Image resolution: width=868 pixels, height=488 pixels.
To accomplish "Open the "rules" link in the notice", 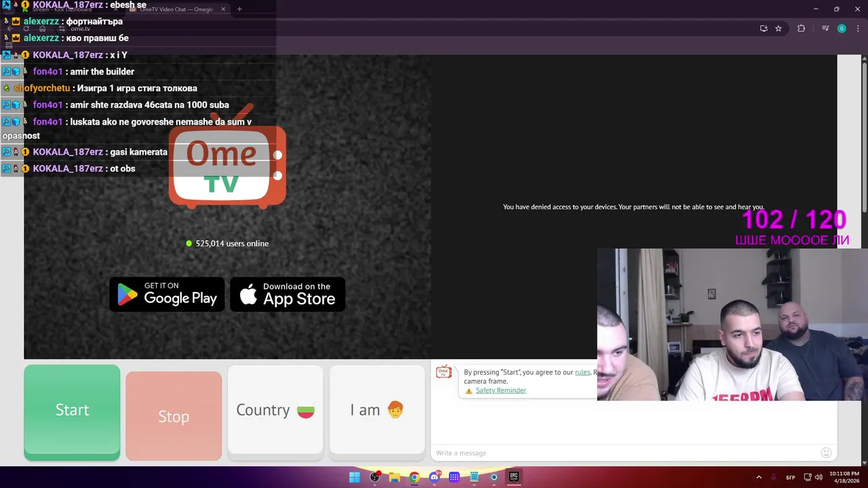I will (x=583, y=372).
